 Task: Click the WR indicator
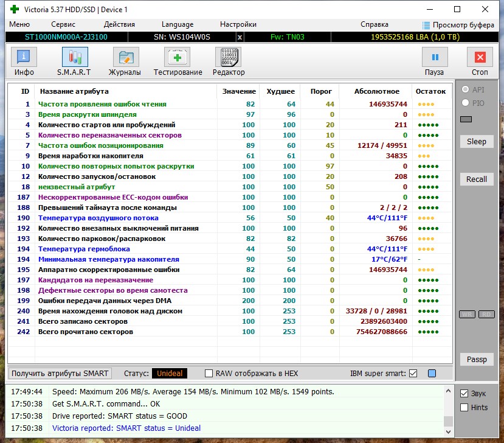coord(467,315)
